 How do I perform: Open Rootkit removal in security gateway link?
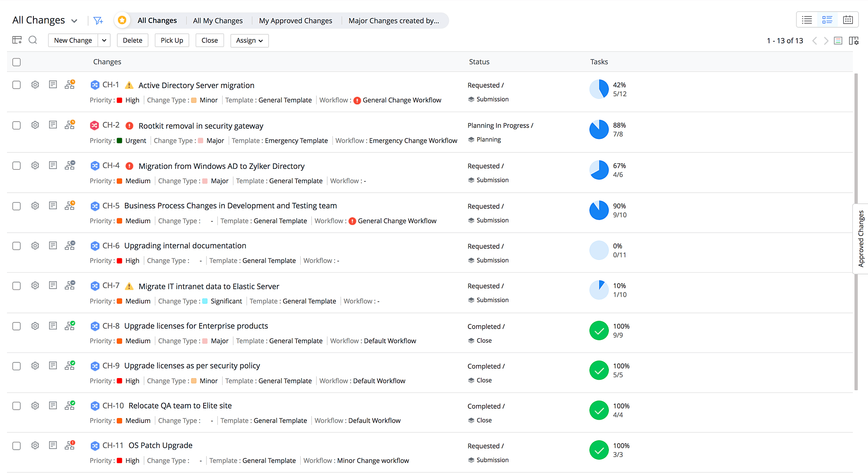(x=201, y=126)
